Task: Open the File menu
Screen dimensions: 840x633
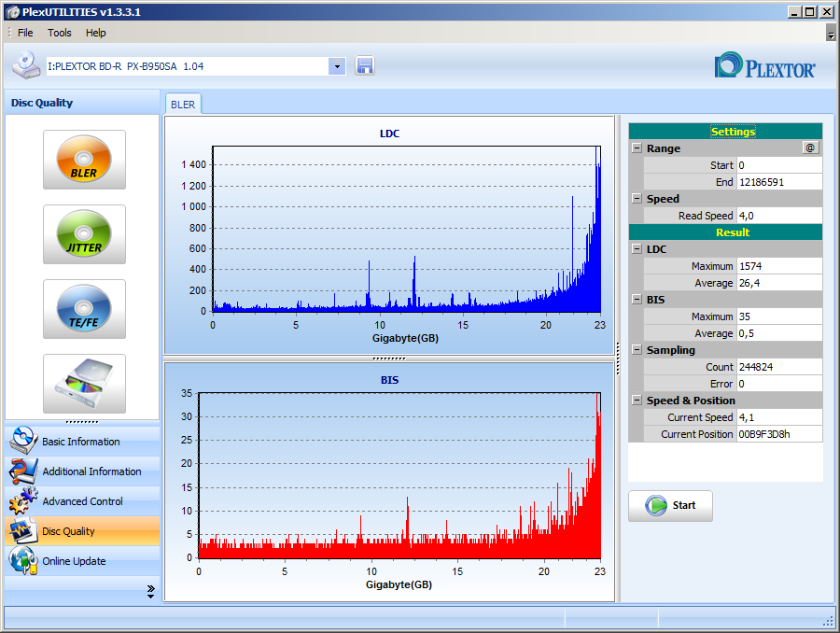Action: (x=25, y=33)
